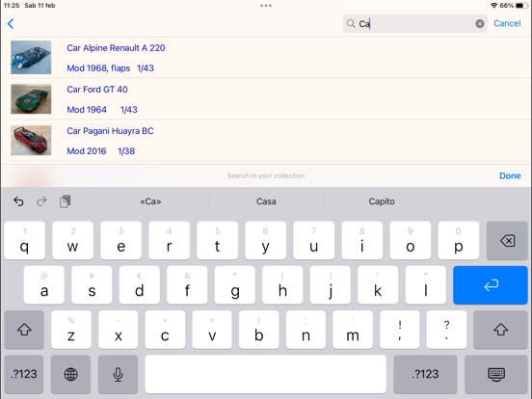Screen dimensions: 532x399
Task: Select Car Ford GT 40 title
Action: pyautogui.click(x=97, y=90)
